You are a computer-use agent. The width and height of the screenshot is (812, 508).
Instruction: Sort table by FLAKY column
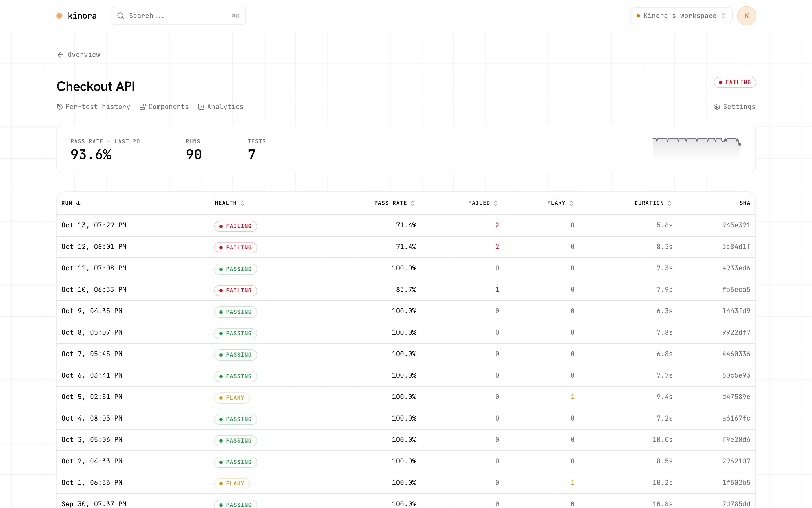click(560, 203)
